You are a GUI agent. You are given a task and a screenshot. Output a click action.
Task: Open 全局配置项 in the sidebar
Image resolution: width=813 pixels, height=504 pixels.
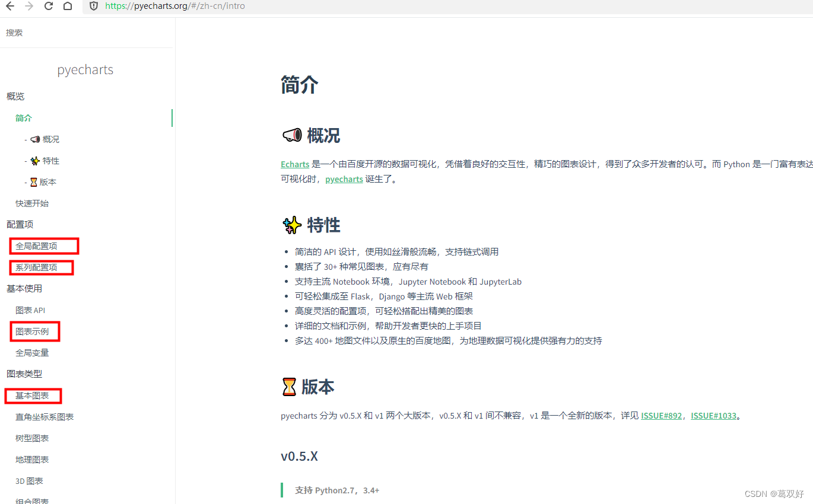tap(36, 246)
